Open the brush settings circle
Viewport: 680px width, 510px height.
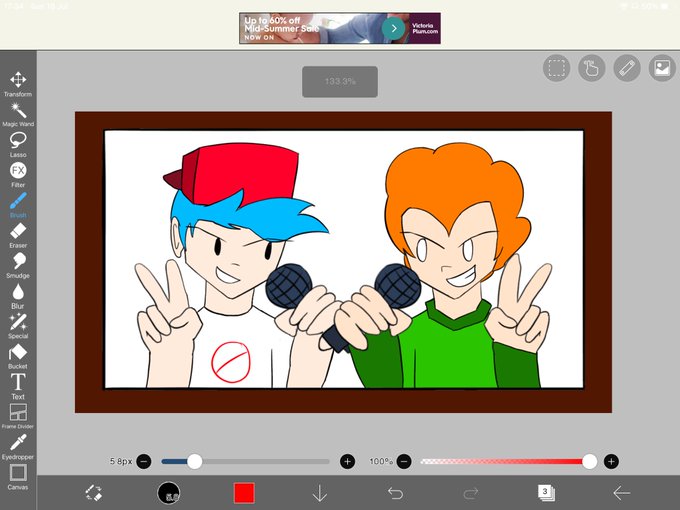tap(169, 493)
